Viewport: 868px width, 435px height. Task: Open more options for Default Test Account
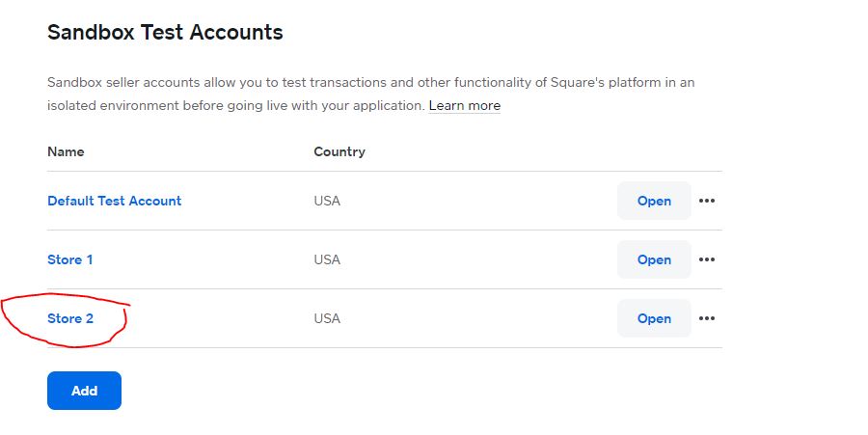tap(706, 201)
